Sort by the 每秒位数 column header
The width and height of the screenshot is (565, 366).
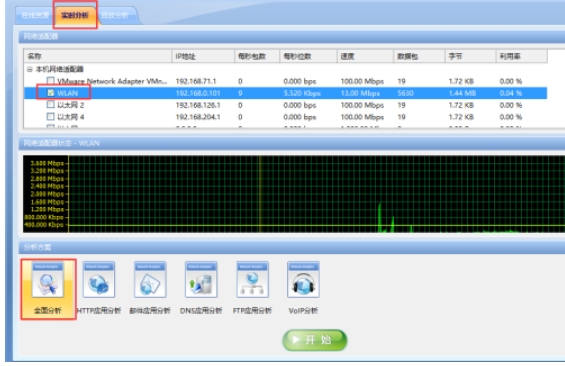[x=308, y=56]
